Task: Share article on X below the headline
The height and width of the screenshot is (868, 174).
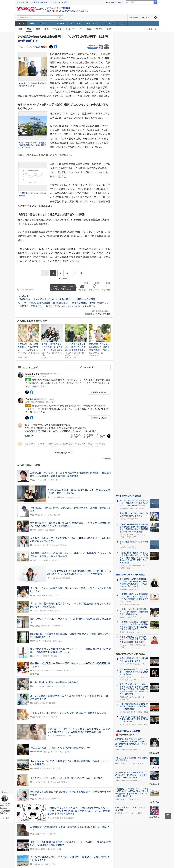Action: [x=51, y=47]
